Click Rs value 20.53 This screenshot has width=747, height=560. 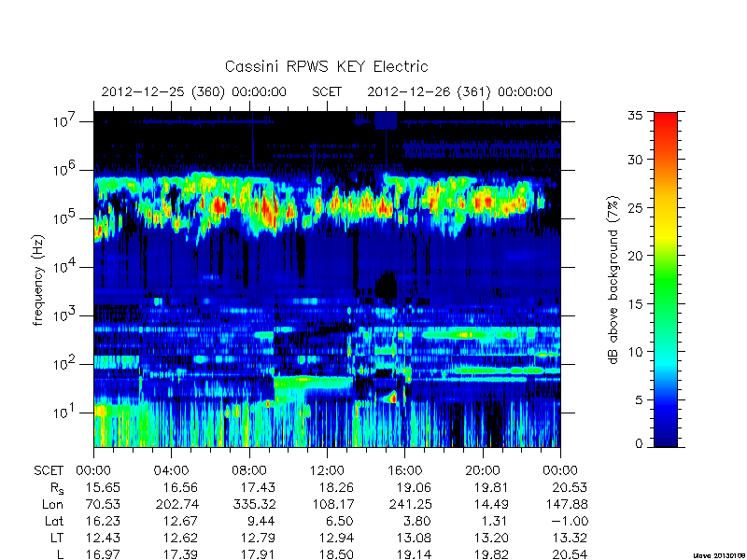(570, 487)
